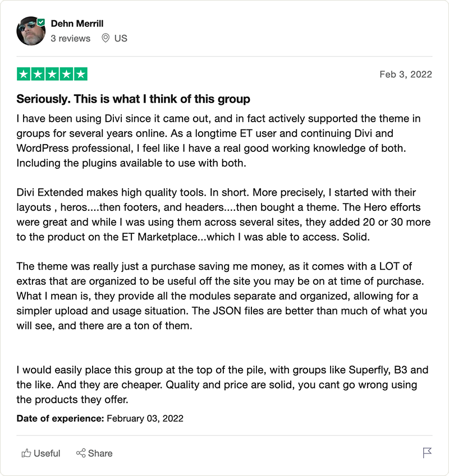
Task: Open Dehn Merrill's profile photo
Action: [x=31, y=31]
